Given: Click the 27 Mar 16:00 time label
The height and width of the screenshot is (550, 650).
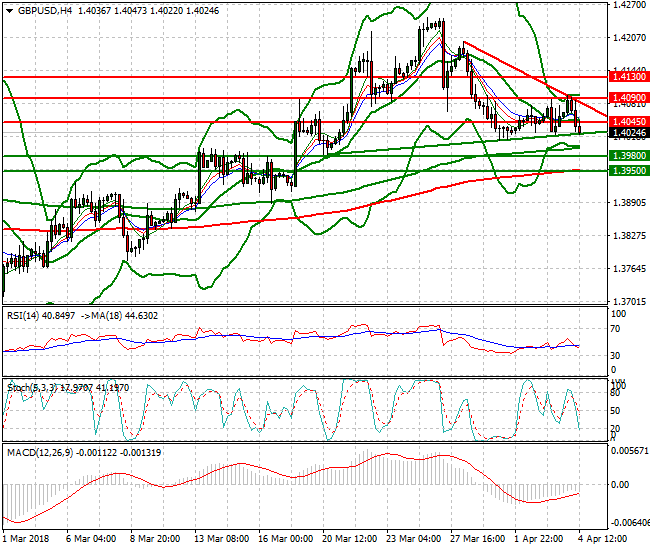Looking at the screenshot, I should 477,539.
